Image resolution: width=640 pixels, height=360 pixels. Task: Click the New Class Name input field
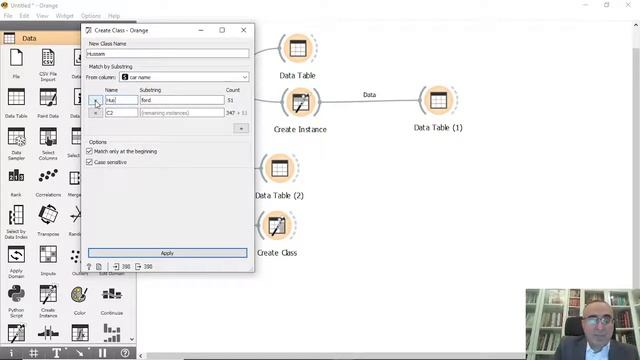(x=167, y=53)
